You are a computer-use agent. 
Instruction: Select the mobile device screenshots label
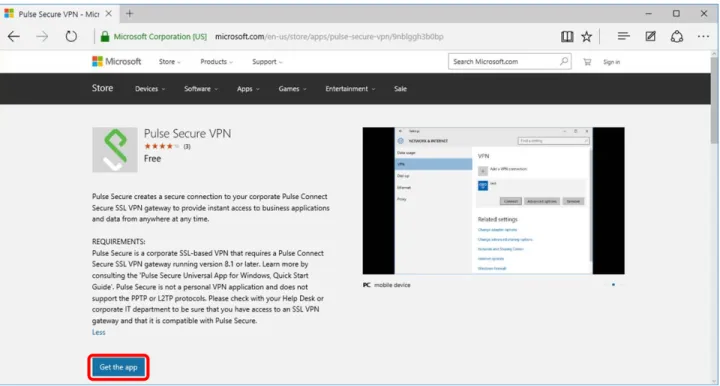click(392, 285)
